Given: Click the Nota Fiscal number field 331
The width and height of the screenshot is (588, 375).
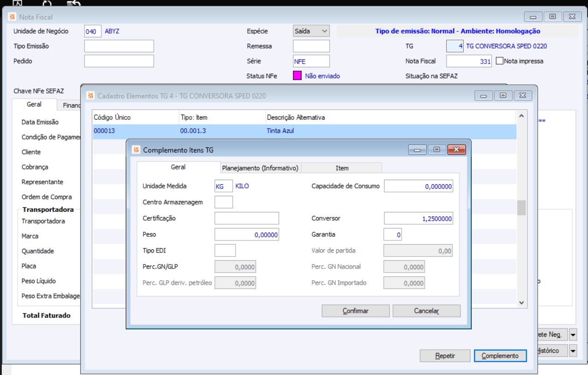Looking at the screenshot, I should click(x=469, y=61).
